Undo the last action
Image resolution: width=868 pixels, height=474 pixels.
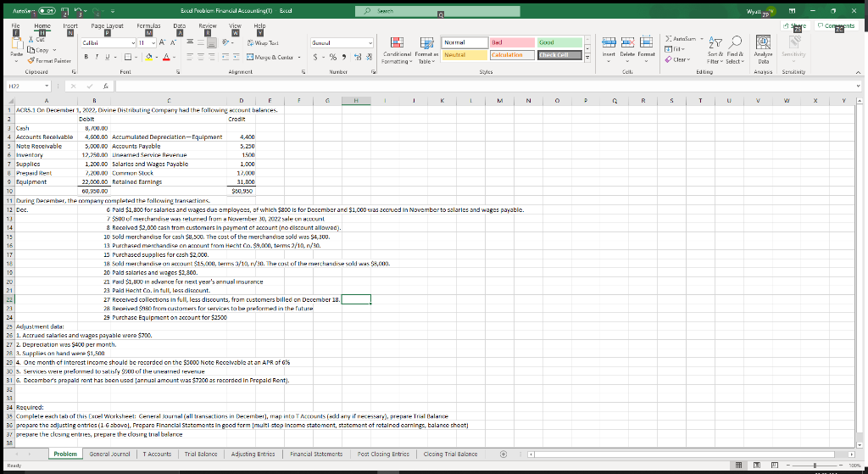79,10
